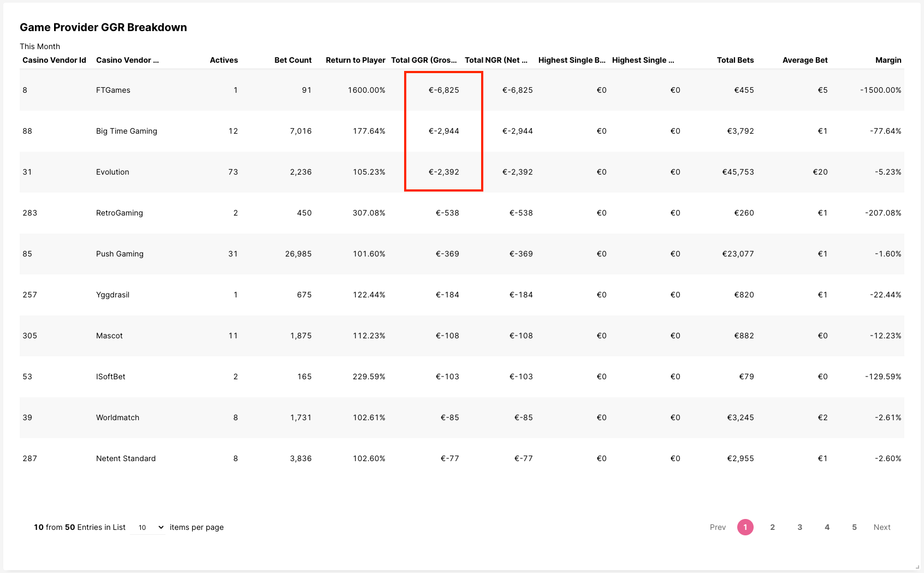Click the Total GGR column header
924x573 pixels.
pos(424,60)
